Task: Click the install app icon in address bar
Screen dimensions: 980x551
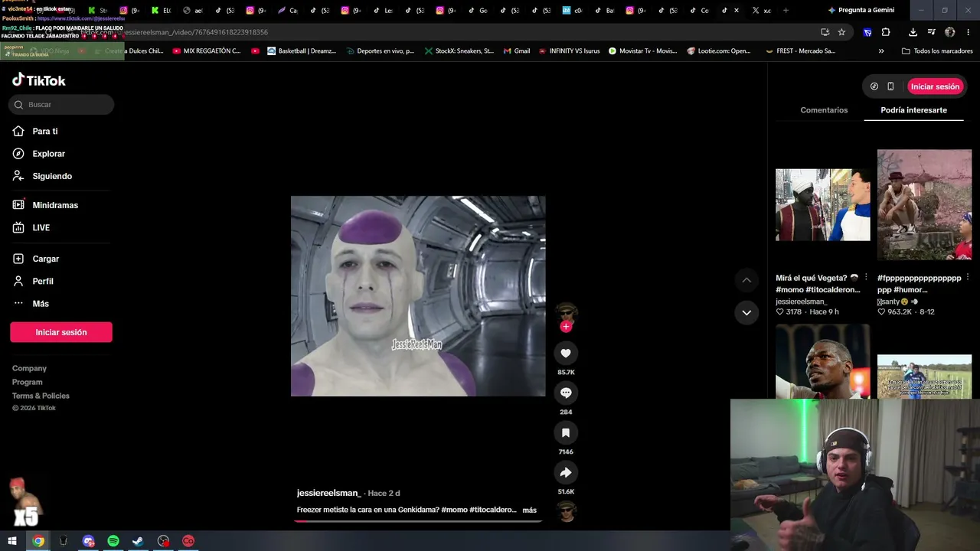Action: pos(825,32)
